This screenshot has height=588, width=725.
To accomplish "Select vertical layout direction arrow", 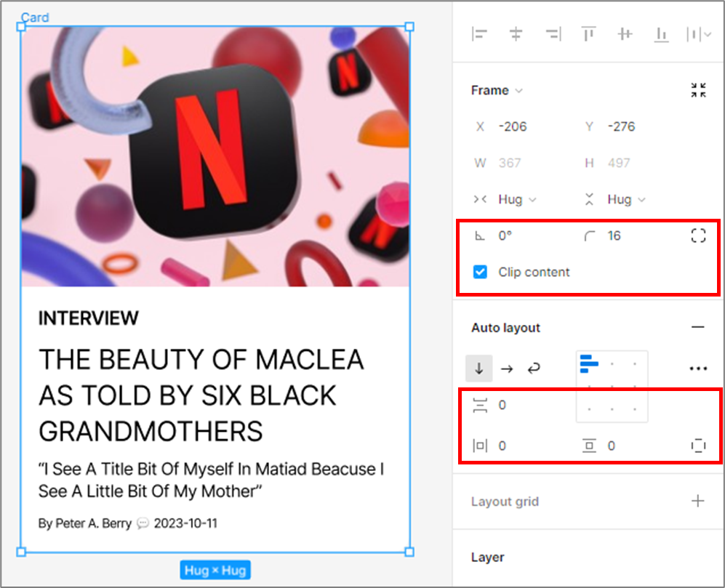I will pos(479,368).
